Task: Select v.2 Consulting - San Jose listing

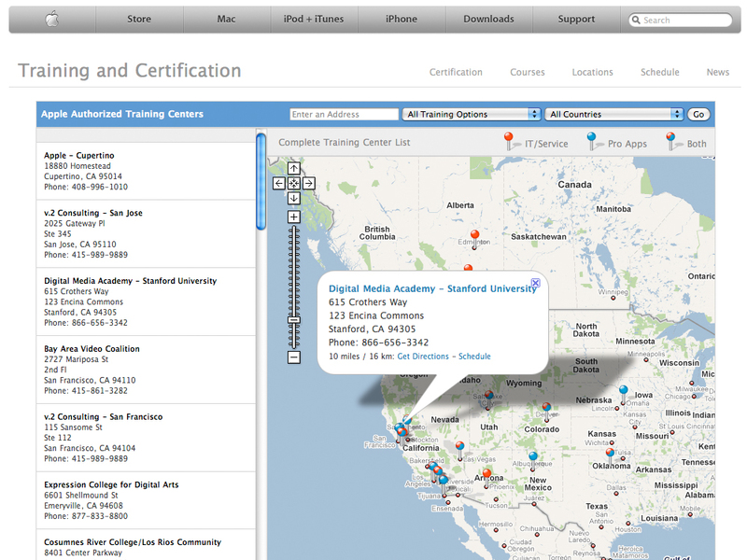Action: [x=146, y=234]
